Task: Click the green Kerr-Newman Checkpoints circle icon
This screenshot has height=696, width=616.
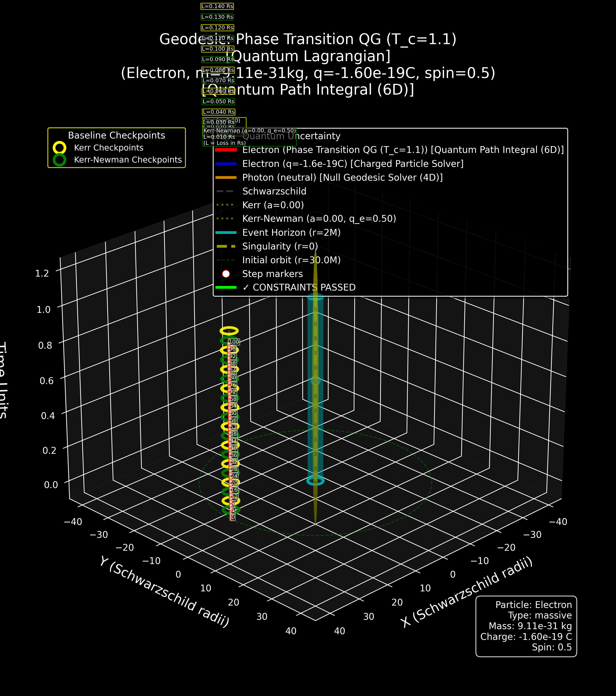Action: point(60,160)
